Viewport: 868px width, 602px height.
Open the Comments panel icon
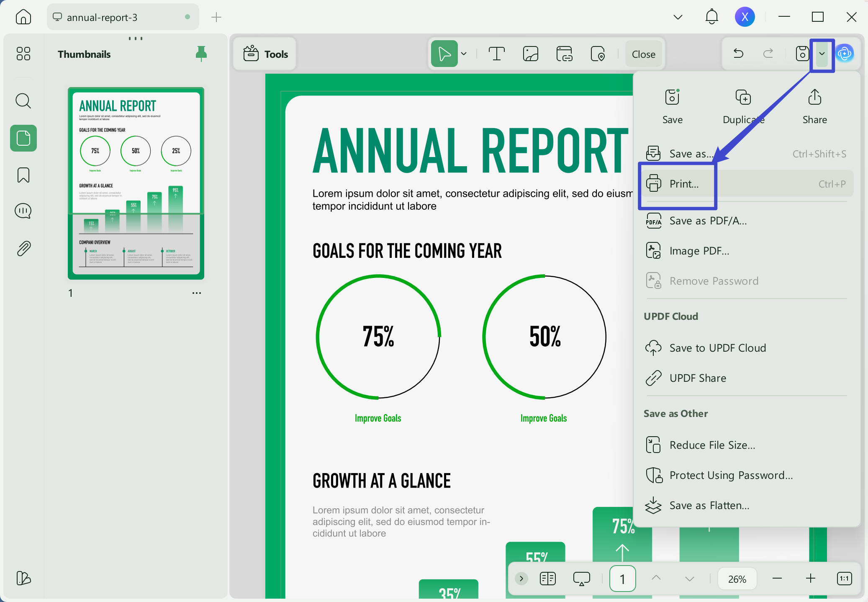[x=23, y=211]
